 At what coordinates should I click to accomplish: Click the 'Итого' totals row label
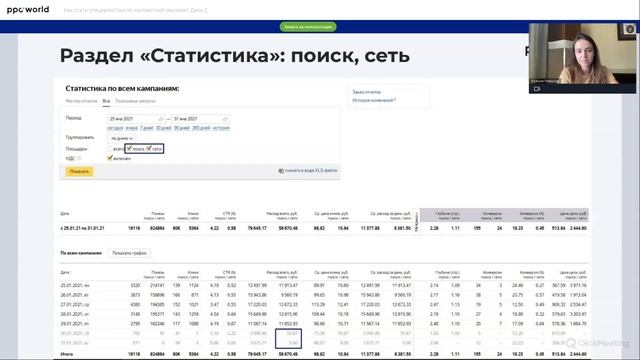click(67, 354)
